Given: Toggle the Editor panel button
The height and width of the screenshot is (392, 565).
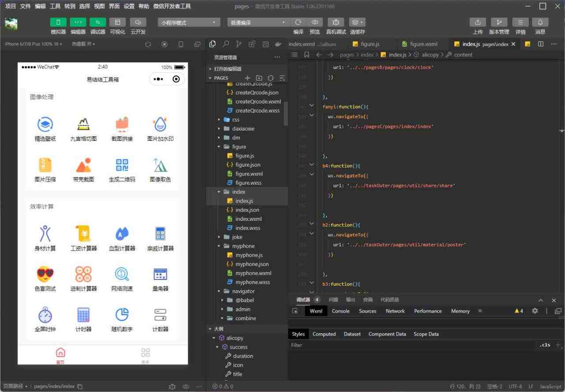Looking at the screenshot, I should pyautogui.click(x=78, y=22).
